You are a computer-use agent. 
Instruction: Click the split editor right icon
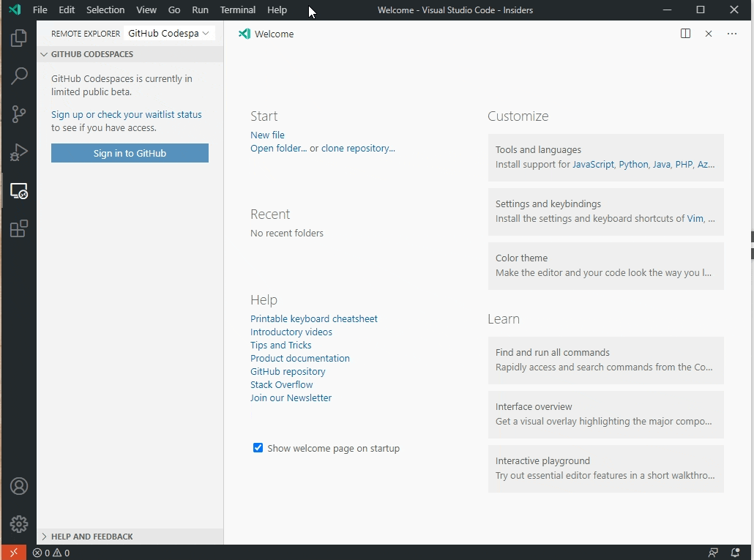click(x=685, y=34)
